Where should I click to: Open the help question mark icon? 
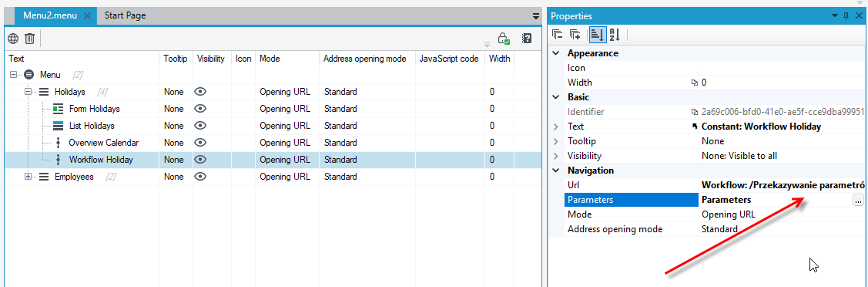pyautogui.click(x=527, y=39)
